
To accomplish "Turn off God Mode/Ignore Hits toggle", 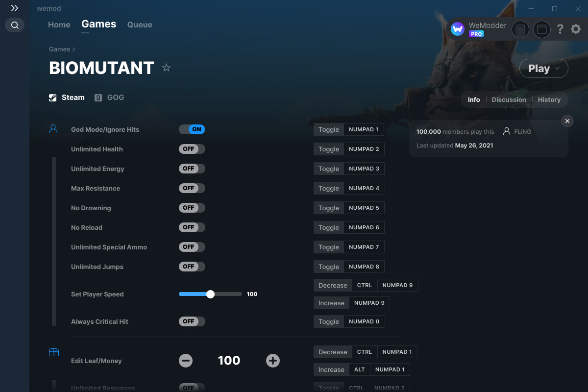I will (x=192, y=129).
